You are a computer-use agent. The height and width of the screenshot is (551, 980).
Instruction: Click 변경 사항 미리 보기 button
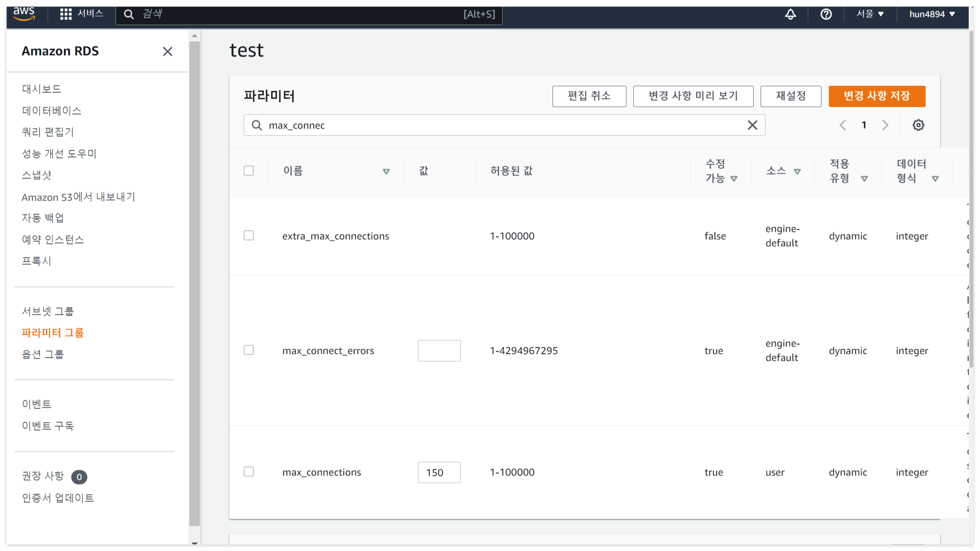tap(693, 96)
